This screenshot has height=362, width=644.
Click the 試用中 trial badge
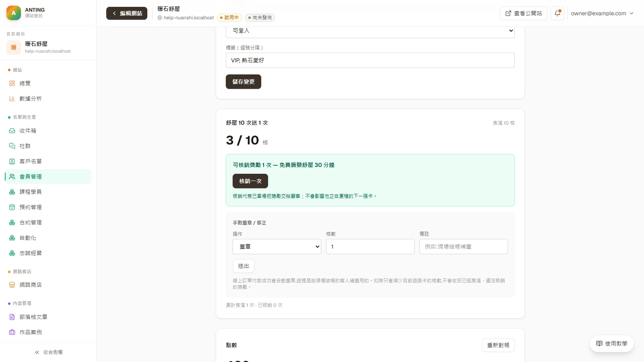coord(229,18)
